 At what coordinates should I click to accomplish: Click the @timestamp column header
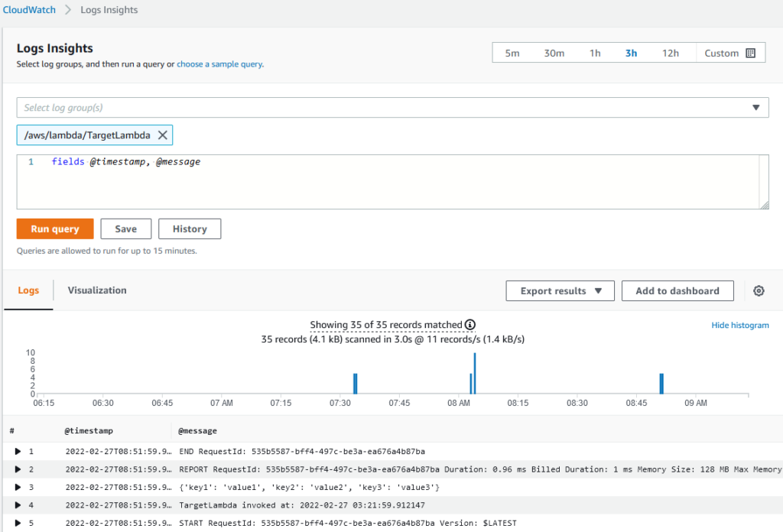click(x=89, y=430)
